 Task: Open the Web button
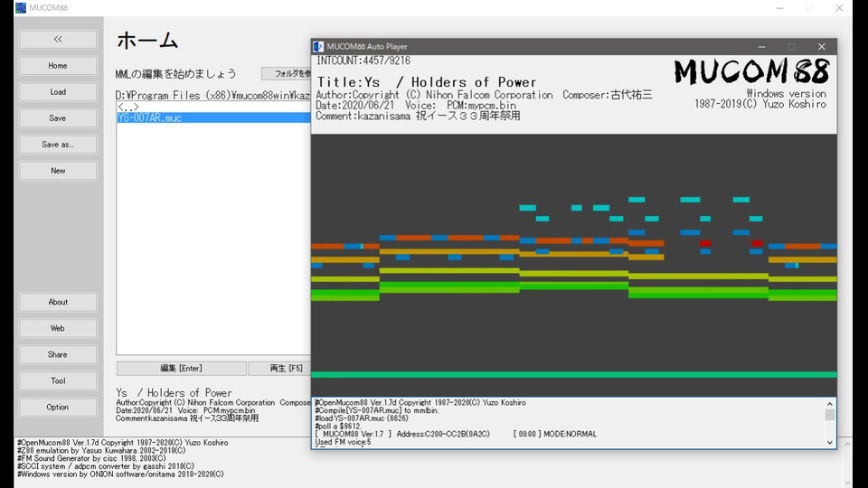[x=58, y=328]
